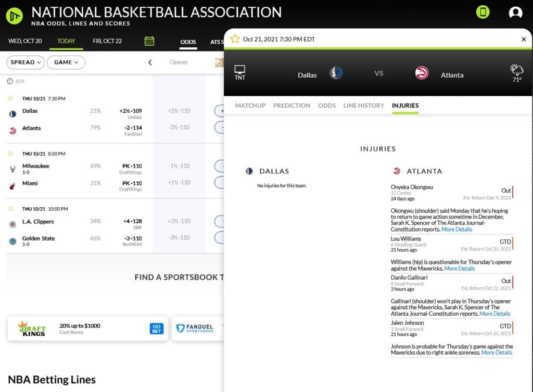Open the LINE HISTORY tab
Image resolution: width=533 pixels, height=392 pixels.
point(363,105)
